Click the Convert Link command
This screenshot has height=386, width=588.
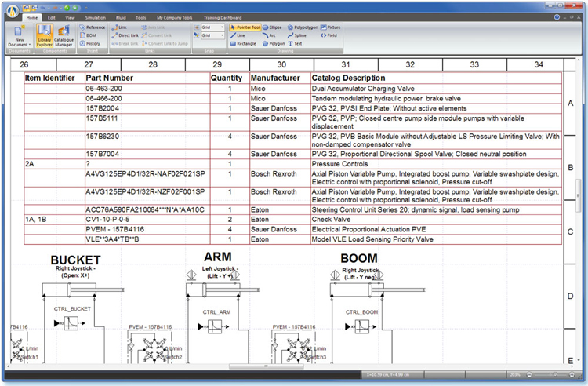click(x=157, y=35)
